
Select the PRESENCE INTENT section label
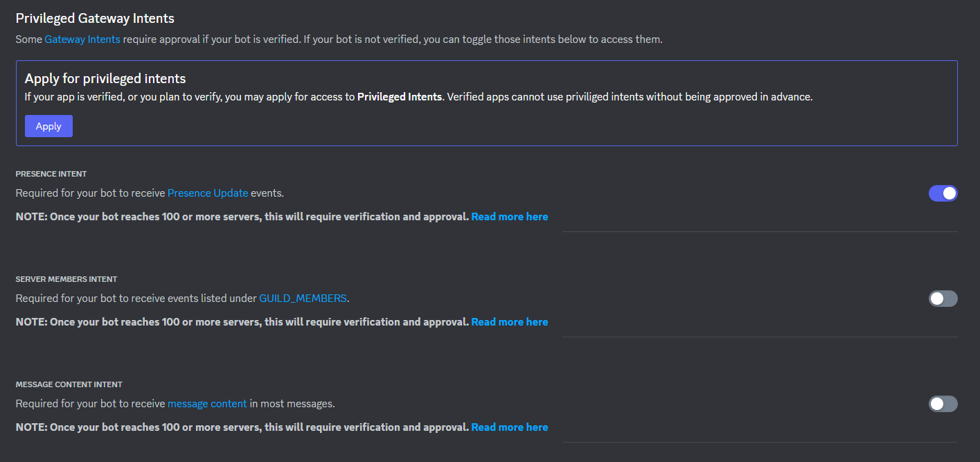coord(51,174)
